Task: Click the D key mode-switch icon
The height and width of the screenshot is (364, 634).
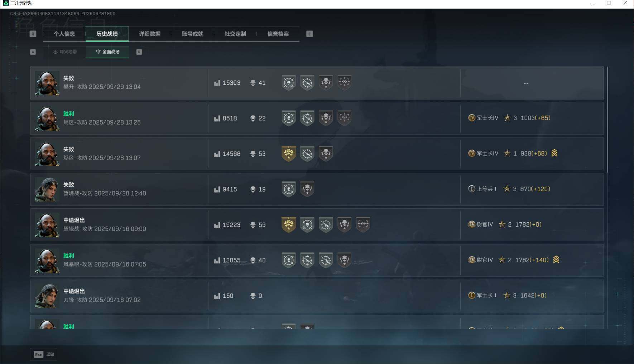Action: point(139,52)
